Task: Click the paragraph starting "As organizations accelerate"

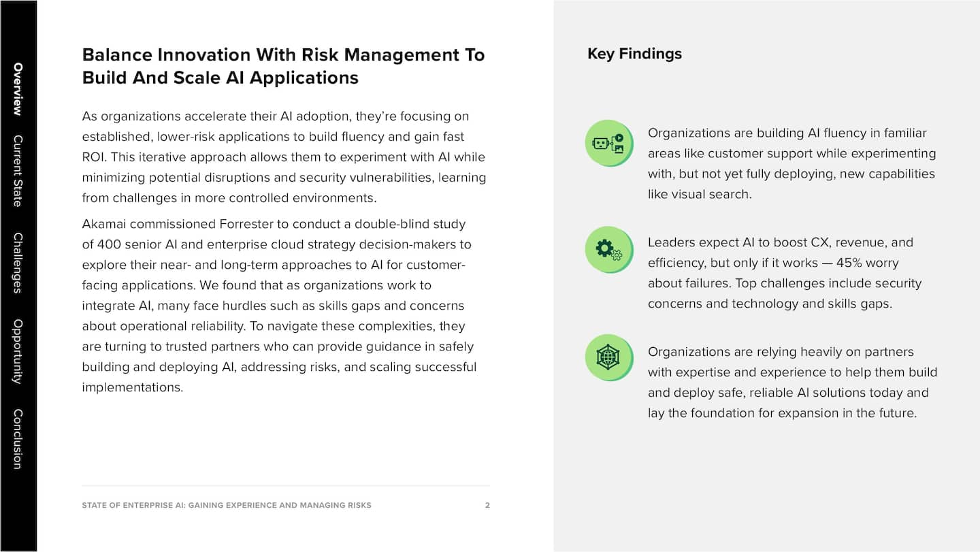Action: [284, 157]
